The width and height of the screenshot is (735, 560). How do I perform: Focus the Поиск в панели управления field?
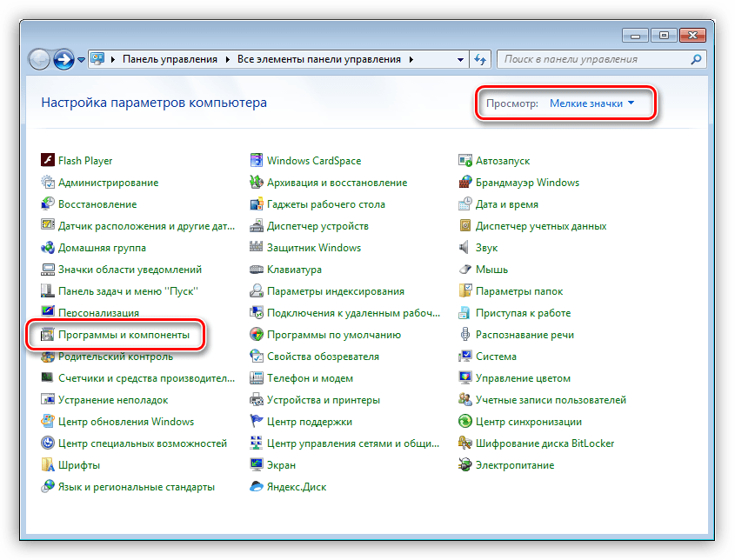tap(601, 59)
